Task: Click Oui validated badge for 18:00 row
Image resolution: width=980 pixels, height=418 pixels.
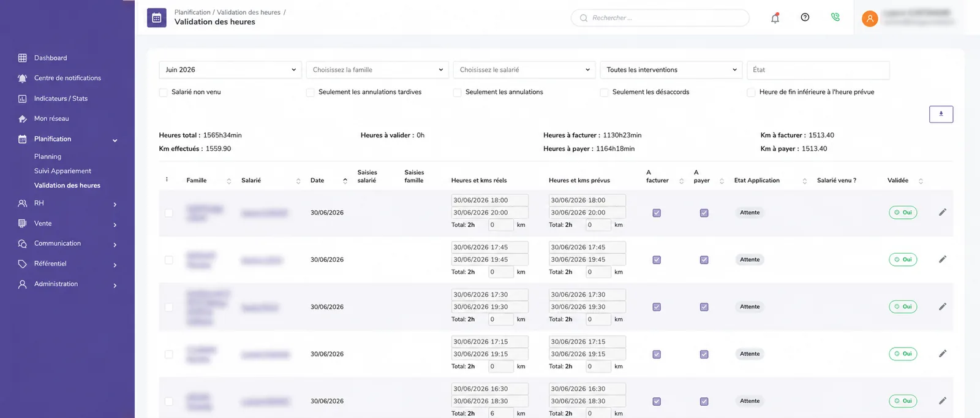Action: 903,213
